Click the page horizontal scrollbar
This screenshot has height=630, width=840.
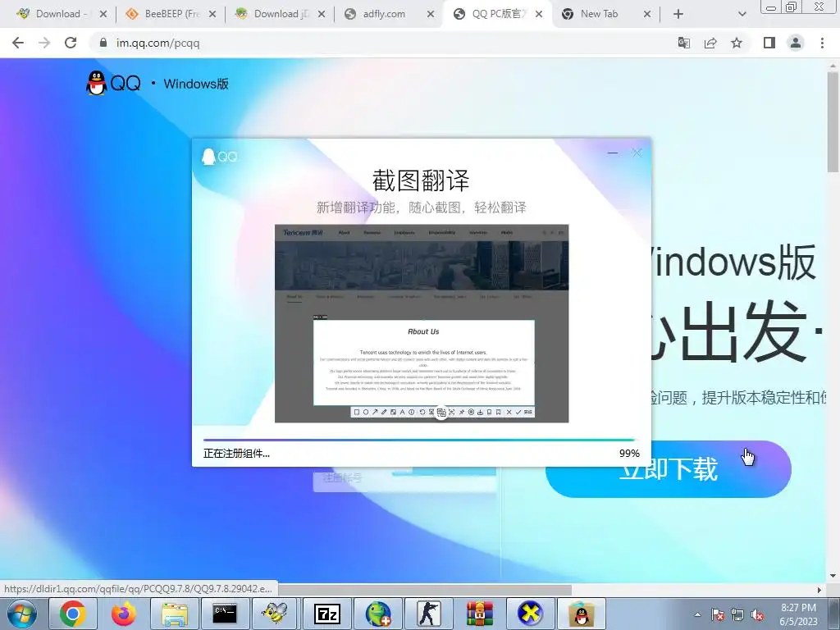pos(425,590)
